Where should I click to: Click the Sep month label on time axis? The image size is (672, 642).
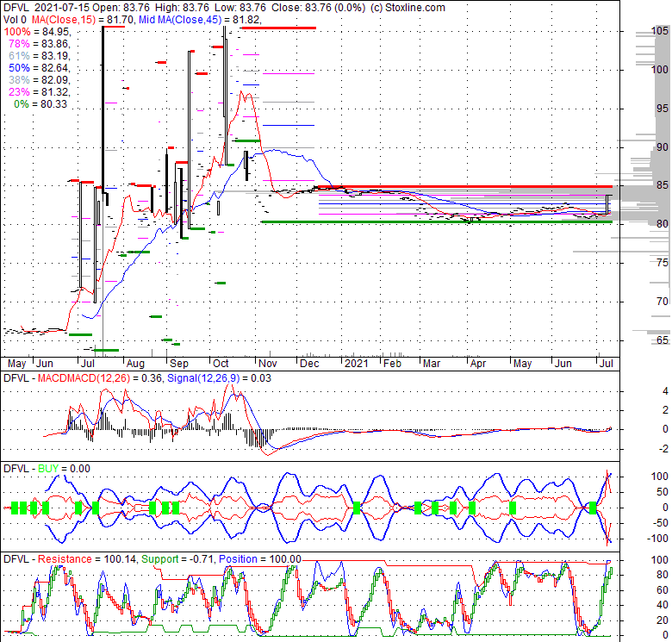click(179, 364)
